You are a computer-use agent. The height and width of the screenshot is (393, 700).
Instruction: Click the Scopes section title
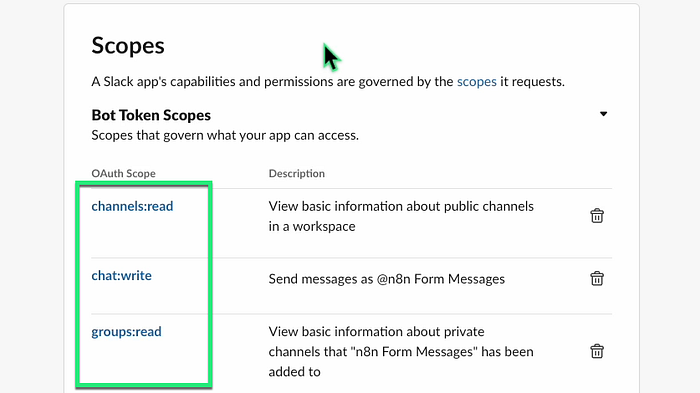coord(128,46)
